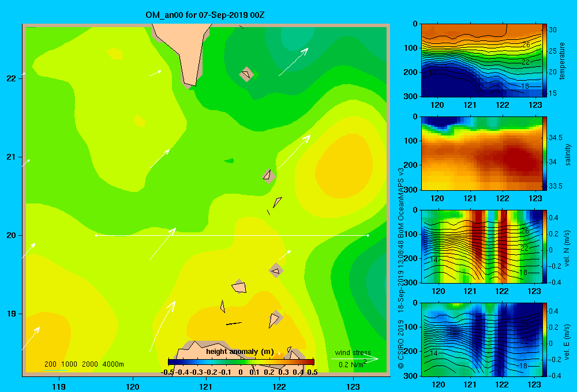Image resolution: width=577 pixels, height=392 pixels.
Task: Click latitude label 22 on main map axis
Action: (x=12, y=78)
